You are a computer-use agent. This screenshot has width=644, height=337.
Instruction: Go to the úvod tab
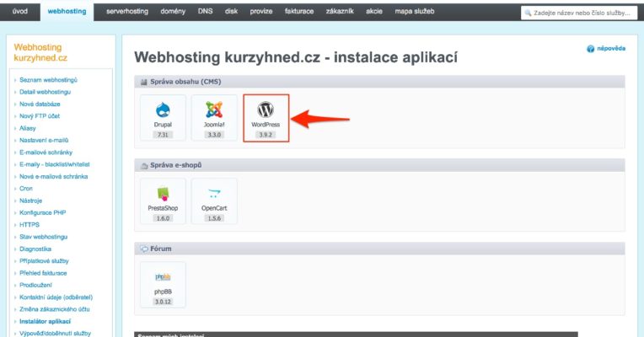(20, 12)
